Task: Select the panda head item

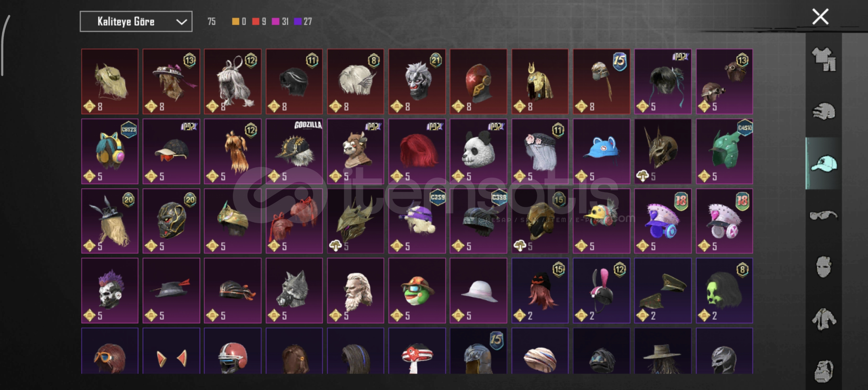Action: pos(478,152)
